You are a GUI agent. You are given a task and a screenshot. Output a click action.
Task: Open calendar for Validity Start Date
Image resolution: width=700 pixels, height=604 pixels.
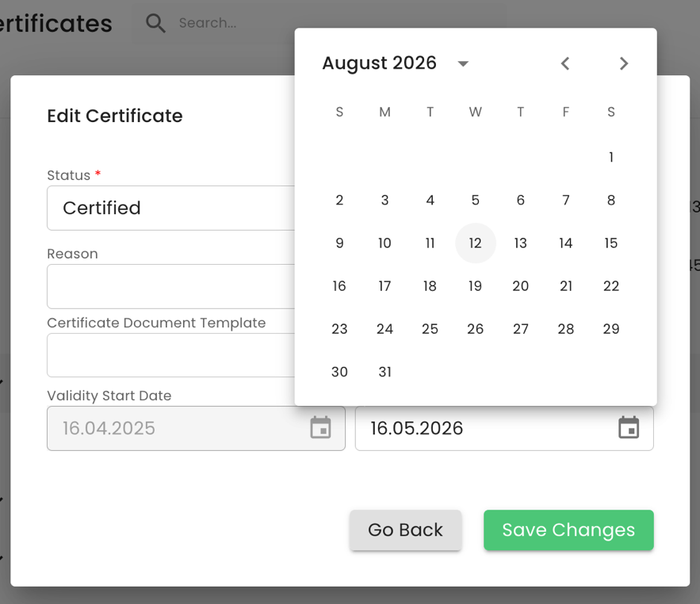[320, 428]
